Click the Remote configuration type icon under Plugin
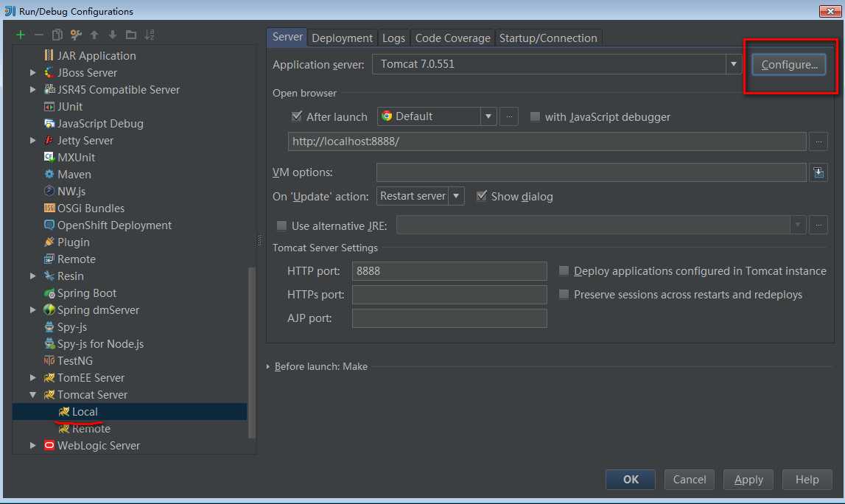This screenshot has height=504, width=845. coord(49,259)
